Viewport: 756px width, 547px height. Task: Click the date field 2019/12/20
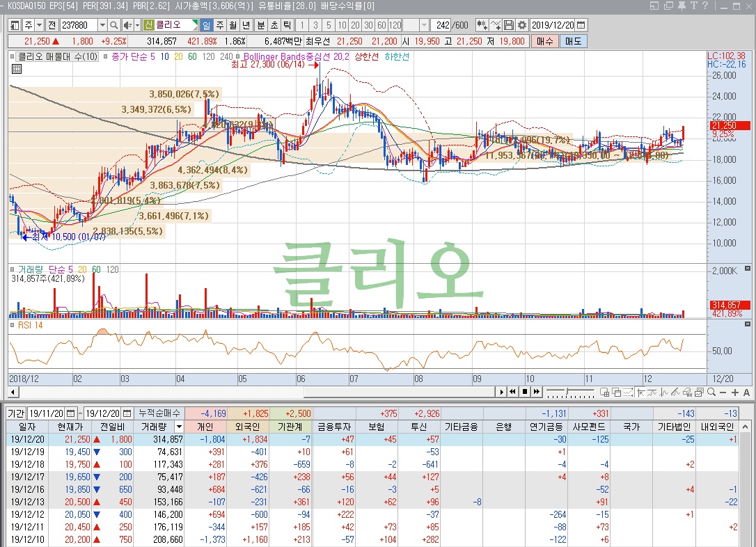tap(553, 25)
